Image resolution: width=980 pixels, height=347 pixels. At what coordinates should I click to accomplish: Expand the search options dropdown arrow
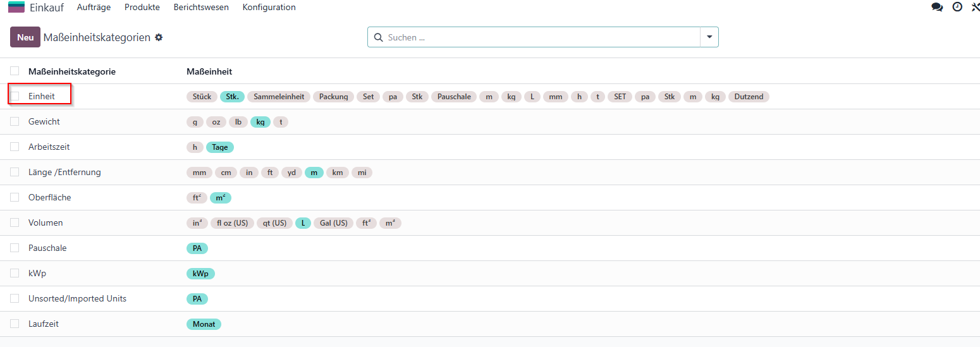click(x=709, y=37)
